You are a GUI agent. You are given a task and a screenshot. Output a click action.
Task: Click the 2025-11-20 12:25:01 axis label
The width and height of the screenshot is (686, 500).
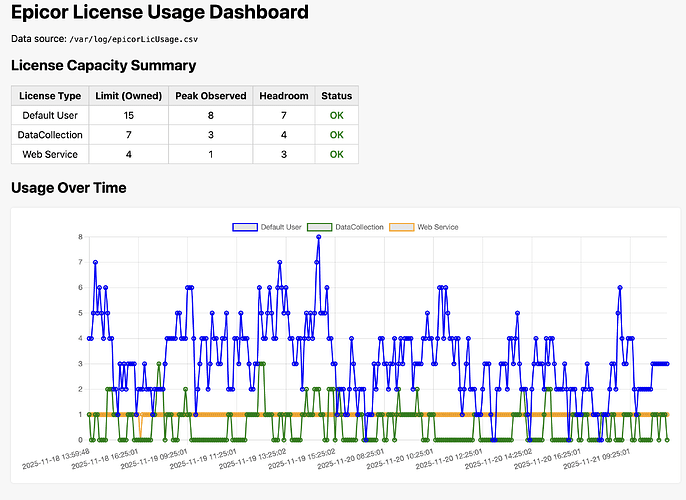pos(449,459)
